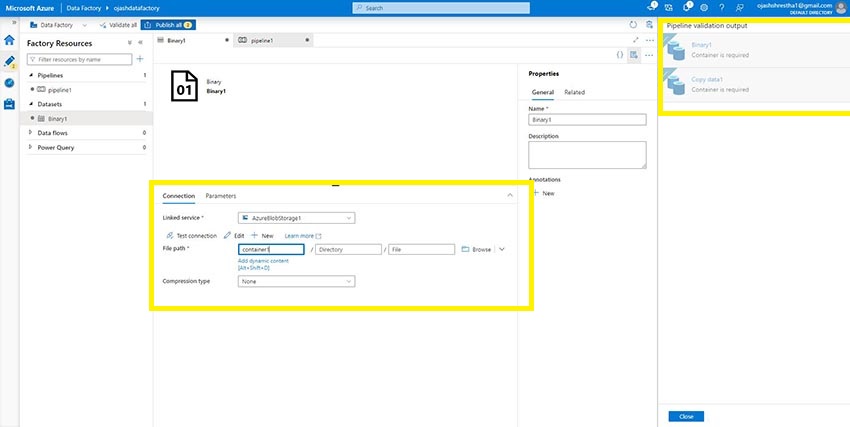Image resolution: width=850 pixels, height=427 pixels.
Task: Click Binary1 error icon in validation output
Action: 673,47
